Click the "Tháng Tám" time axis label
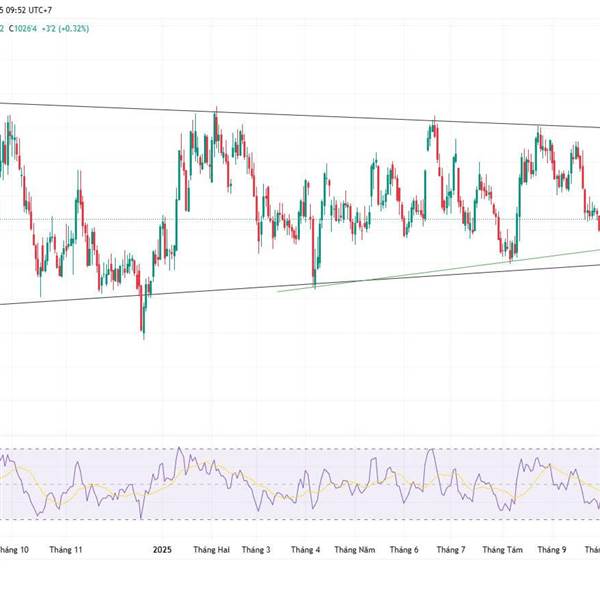This screenshot has height=600, width=600. coord(502,549)
